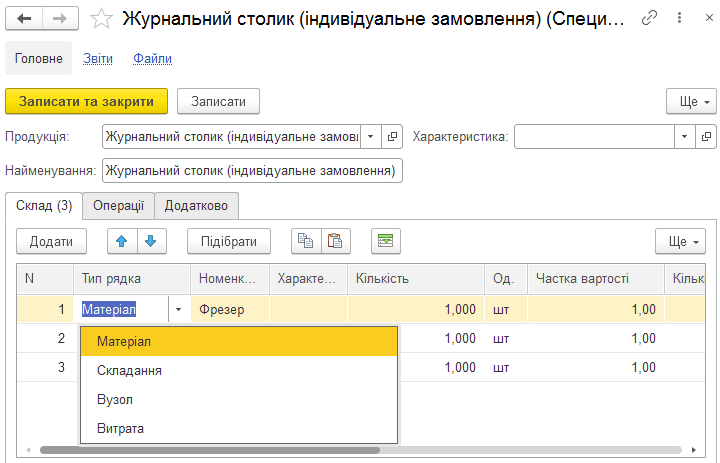This screenshot has height=463, width=720.
Task: Select the Головне section
Action: tap(39, 58)
